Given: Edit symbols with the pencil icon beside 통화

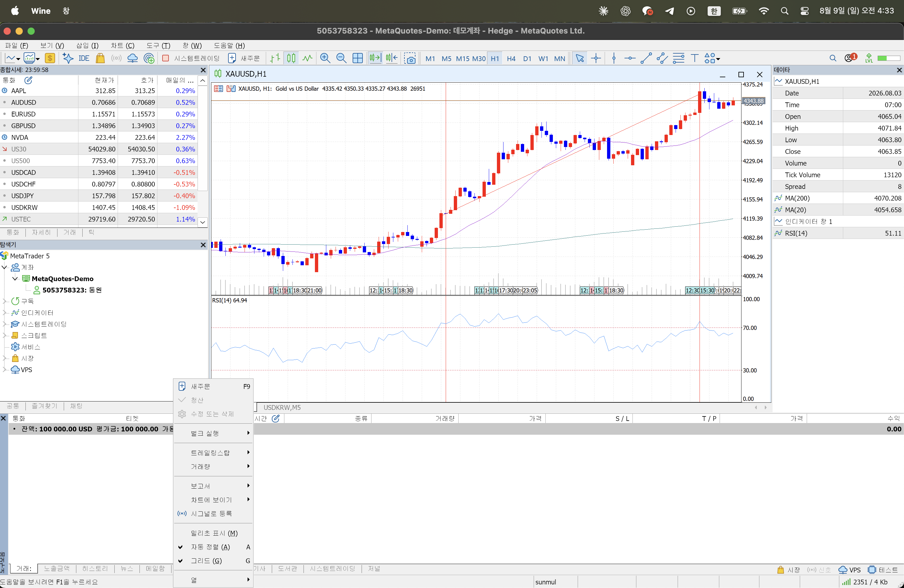Looking at the screenshot, I should point(28,80).
